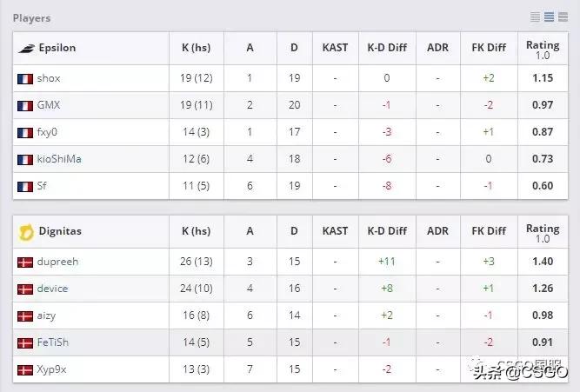Open the Epsilon team page link
The height and width of the screenshot is (392, 580).
57,48
